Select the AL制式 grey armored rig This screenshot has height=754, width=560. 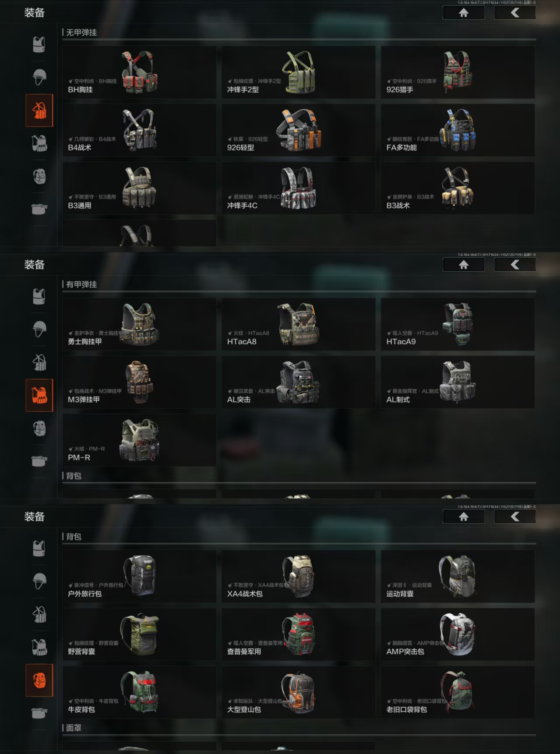point(458,382)
